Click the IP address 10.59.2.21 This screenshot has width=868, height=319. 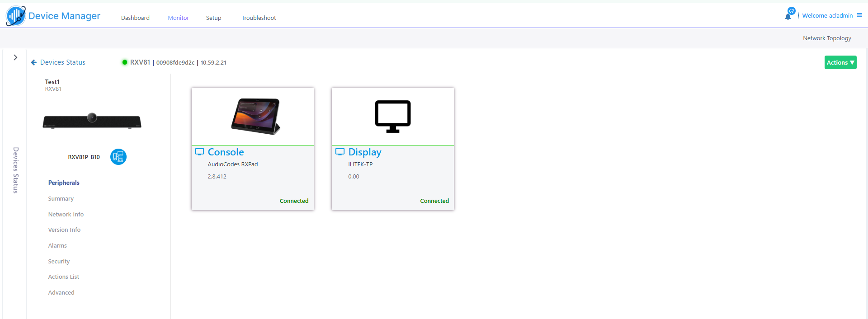point(213,62)
